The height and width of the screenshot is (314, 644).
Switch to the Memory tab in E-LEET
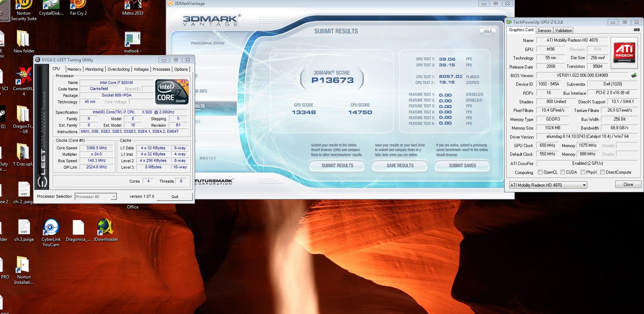point(74,69)
